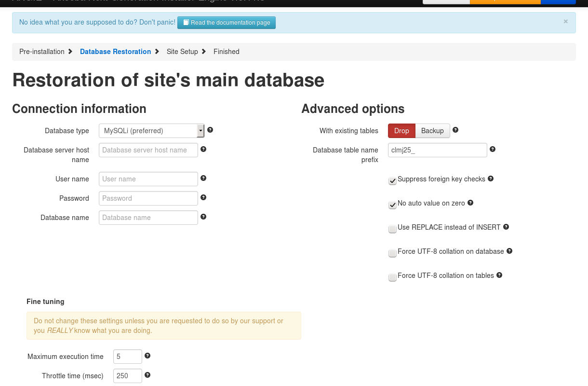Uncheck Suppress foreign key checks
This screenshot has height=386, width=588.
(x=392, y=180)
